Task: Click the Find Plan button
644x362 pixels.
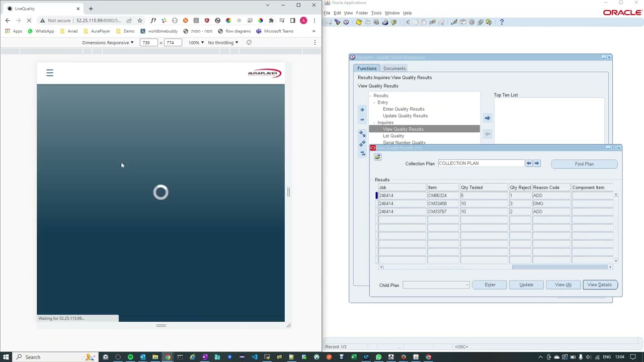Action: pyautogui.click(x=584, y=164)
